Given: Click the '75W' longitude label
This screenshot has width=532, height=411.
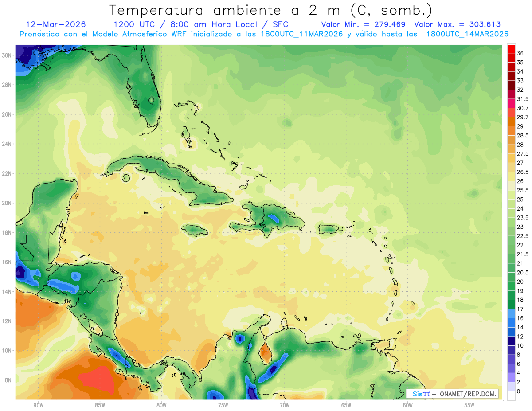Looking at the screenshot, I should (x=223, y=405).
